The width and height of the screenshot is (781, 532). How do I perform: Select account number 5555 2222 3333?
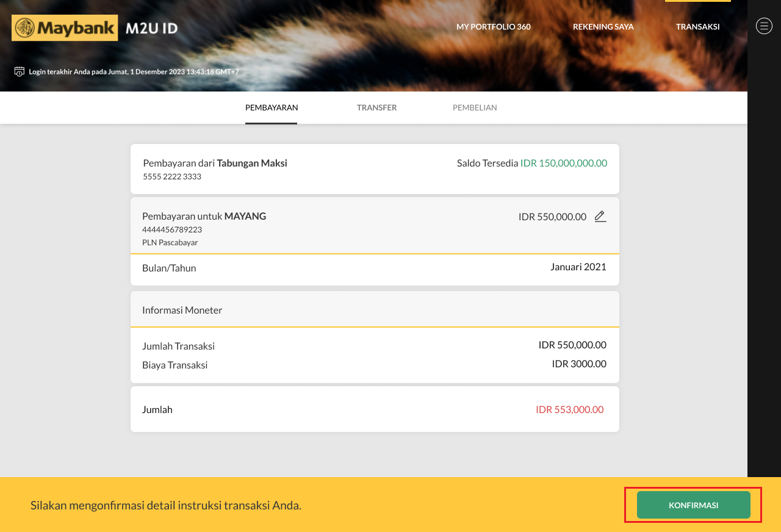point(172,176)
